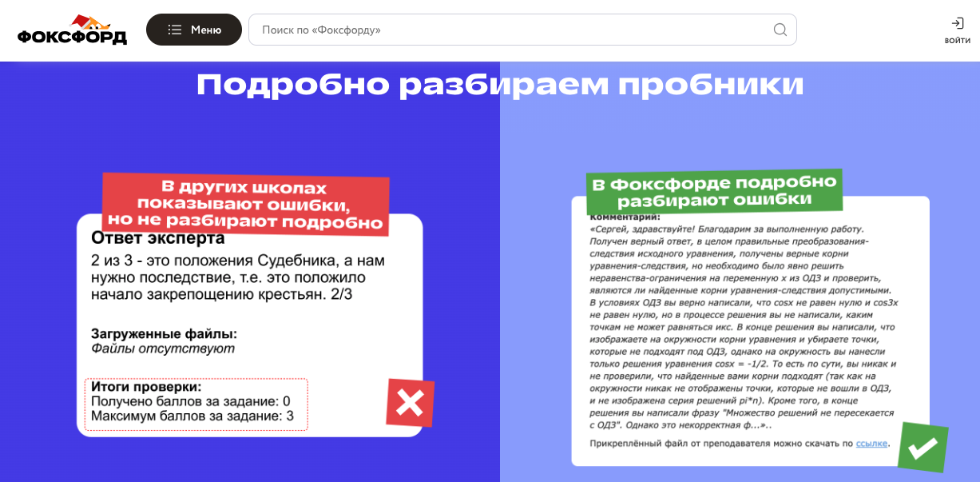980x482 pixels.
Task: Click the Ответ эксперта heading
Action: 158,238
